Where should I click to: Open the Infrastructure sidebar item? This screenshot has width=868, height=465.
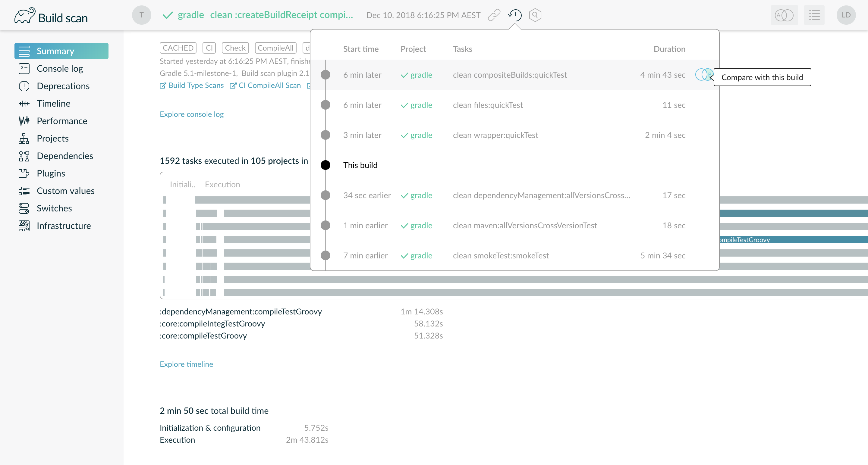(x=63, y=226)
